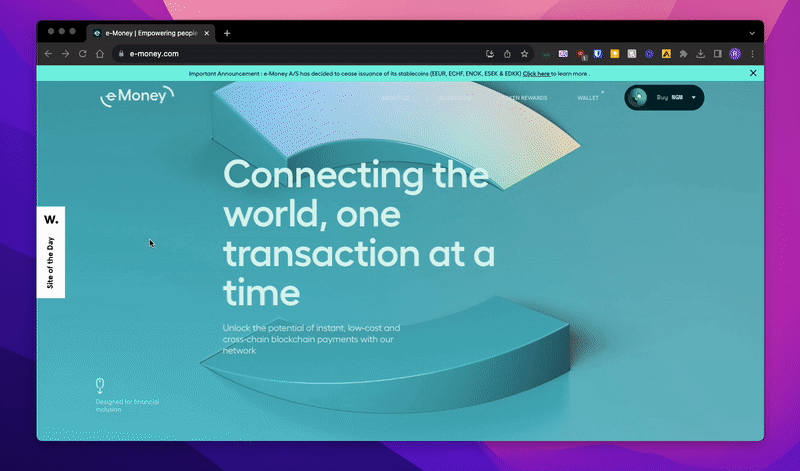Viewport: 800px width, 471px height.
Task: Open the Chrome three-dot menu
Action: coord(753,54)
